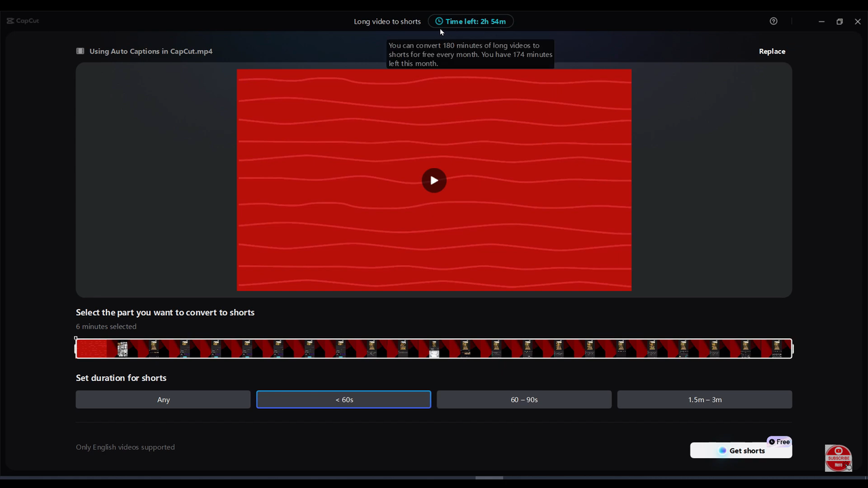Image resolution: width=868 pixels, height=488 pixels.
Task: Click the Time left: 2h 54m badge
Action: pyautogui.click(x=471, y=21)
